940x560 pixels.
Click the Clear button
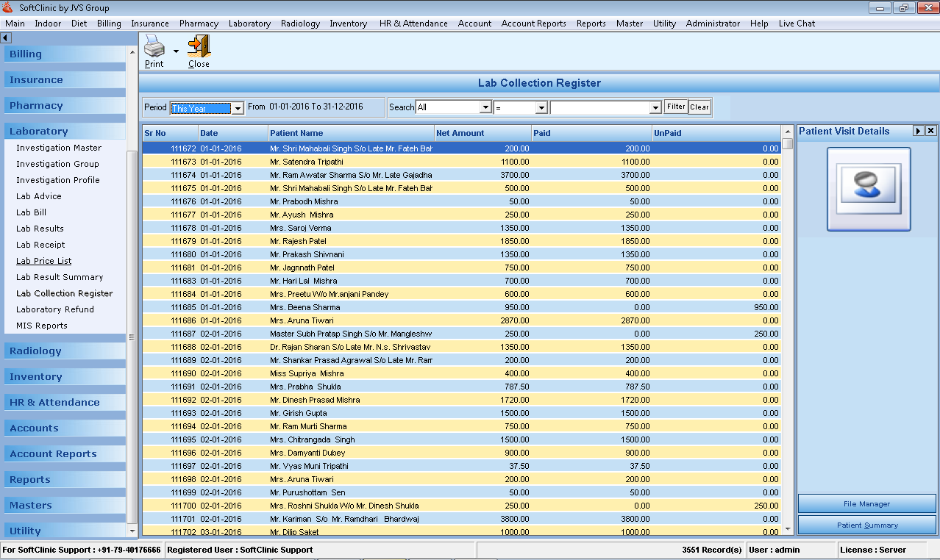click(x=699, y=107)
